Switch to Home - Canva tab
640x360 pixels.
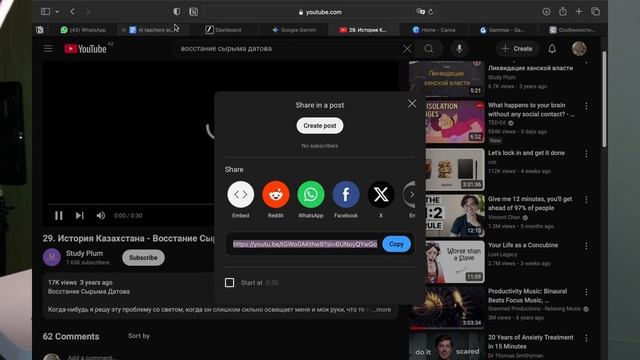434,30
